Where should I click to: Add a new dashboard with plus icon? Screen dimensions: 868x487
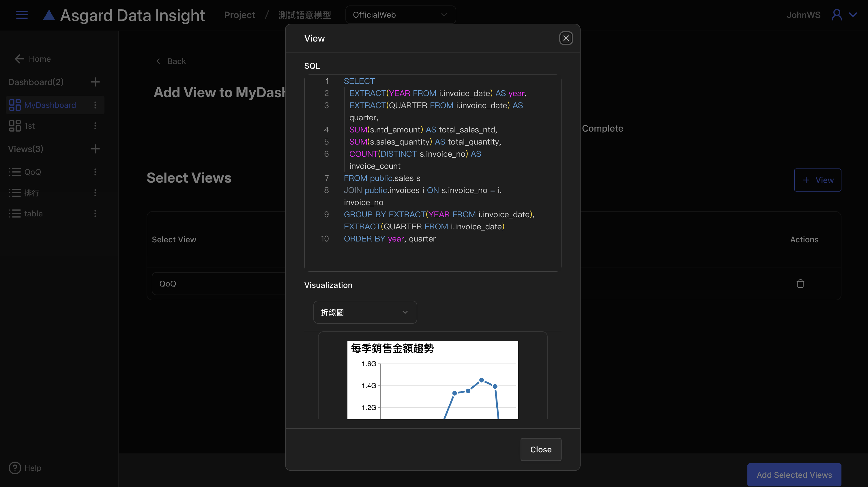(95, 82)
